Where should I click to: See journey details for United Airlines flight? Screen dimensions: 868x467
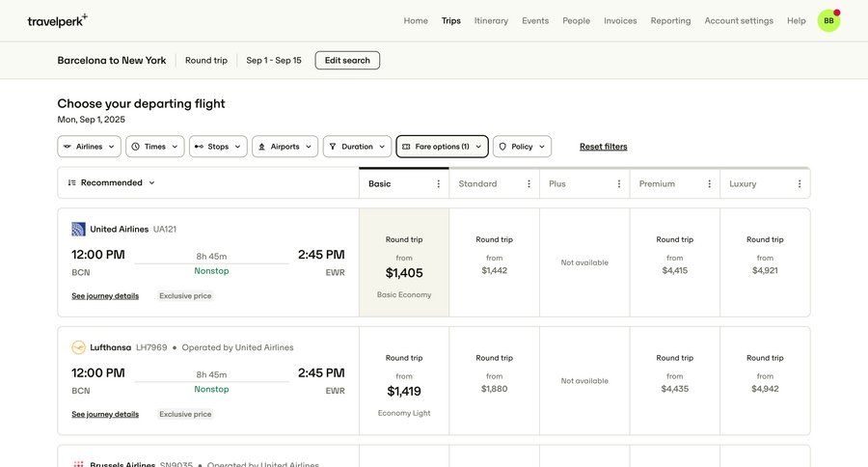(105, 296)
